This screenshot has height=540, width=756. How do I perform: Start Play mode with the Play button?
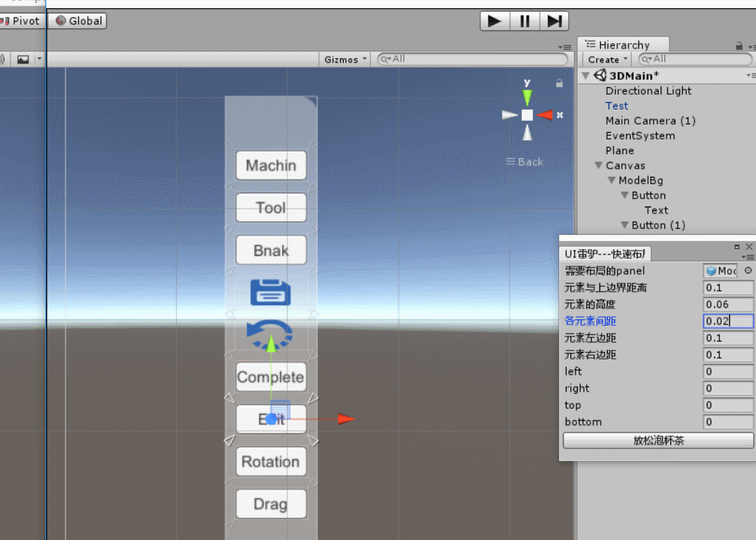tap(494, 21)
